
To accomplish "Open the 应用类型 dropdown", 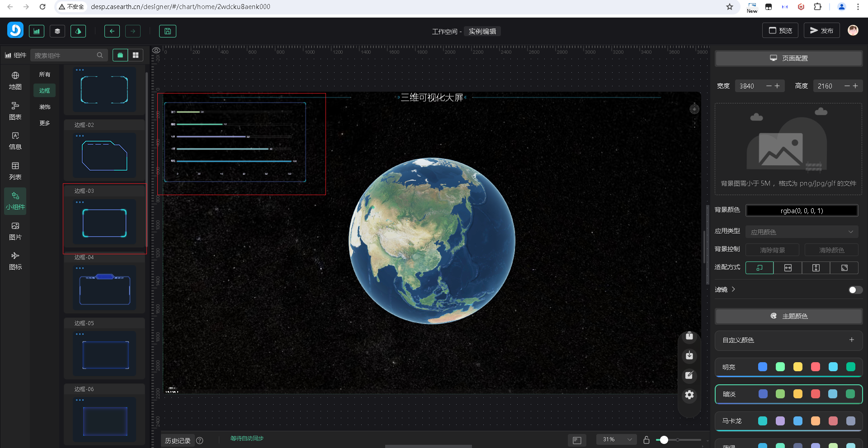I will pyautogui.click(x=802, y=232).
